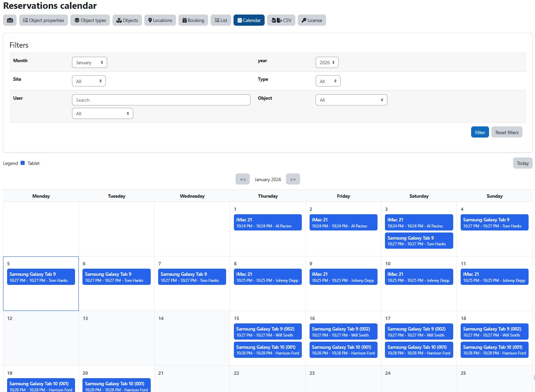
Task: Click the blue Tablet legend swatch
Action: click(23, 163)
